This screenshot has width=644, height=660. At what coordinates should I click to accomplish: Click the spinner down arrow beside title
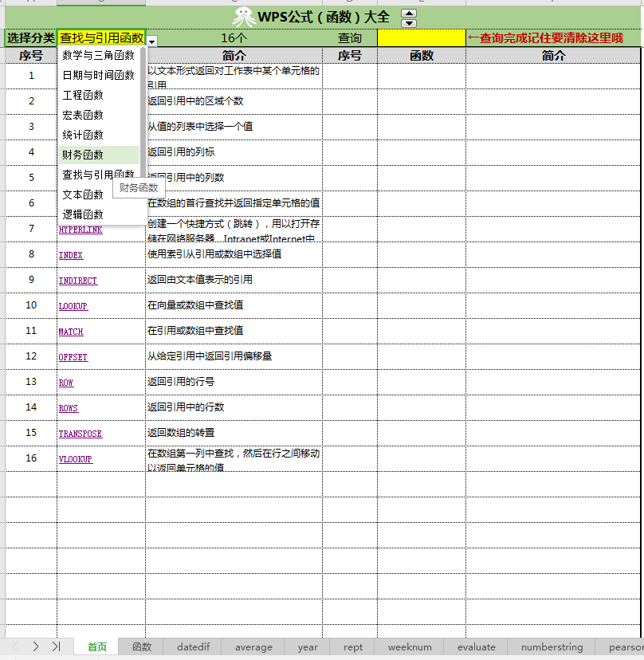tap(409, 23)
